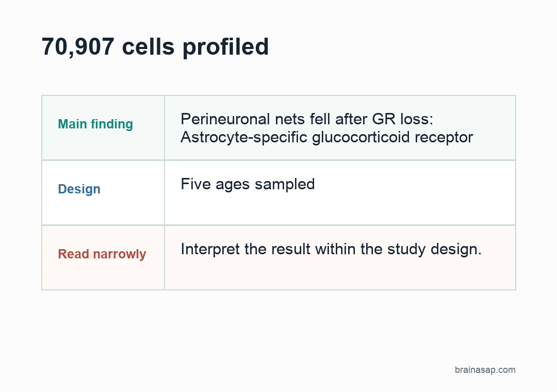Click 'Perineuronal nets fell after GR loss' text
Viewport: 557px width, 392px height.
(x=307, y=119)
